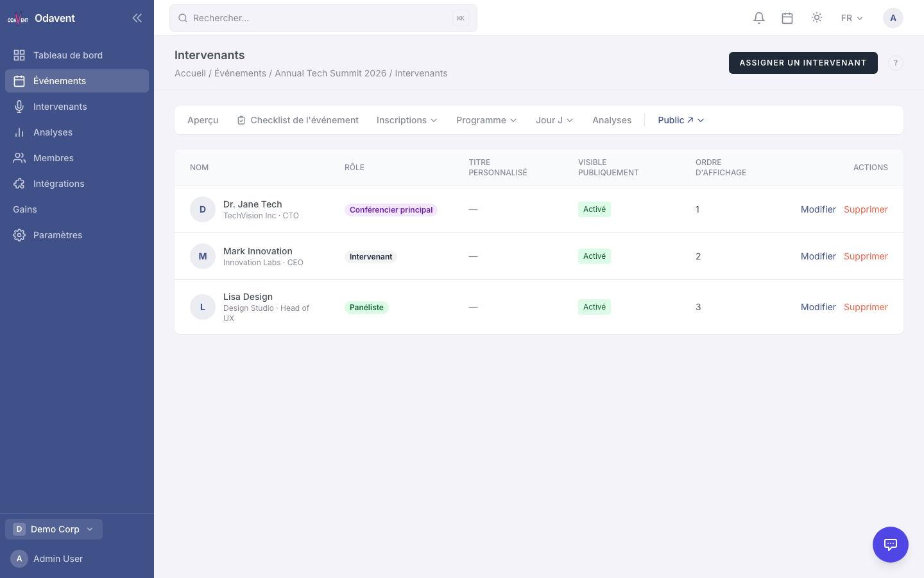The width and height of the screenshot is (924, 578).
Task: Expand the Inscriptions dropdown tab
Action: [x=407, y=120]
